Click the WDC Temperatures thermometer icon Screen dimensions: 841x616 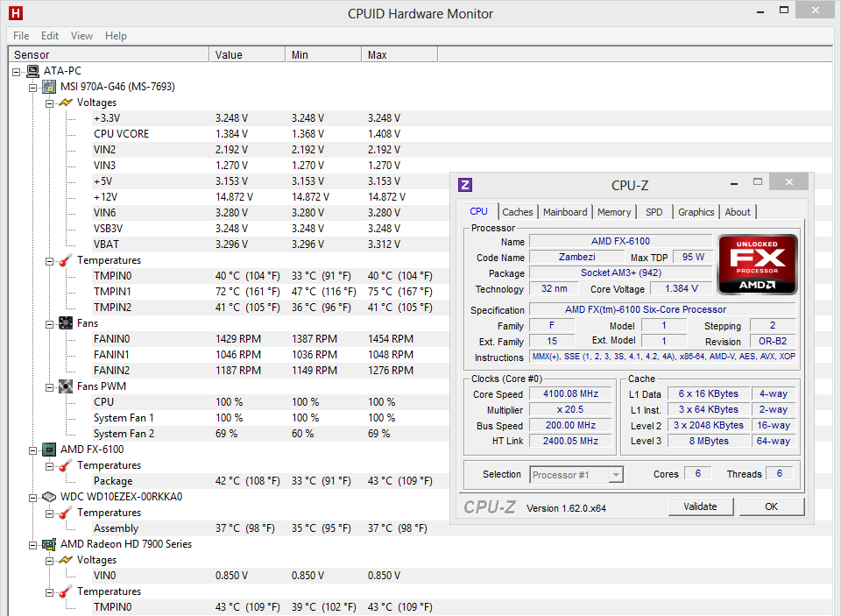click(66, 513)
